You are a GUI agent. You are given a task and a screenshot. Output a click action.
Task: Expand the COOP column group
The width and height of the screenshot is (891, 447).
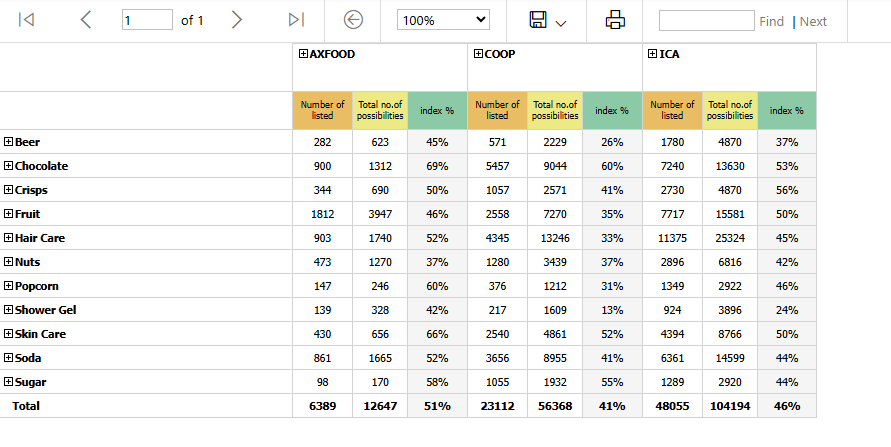coord(478,54)
